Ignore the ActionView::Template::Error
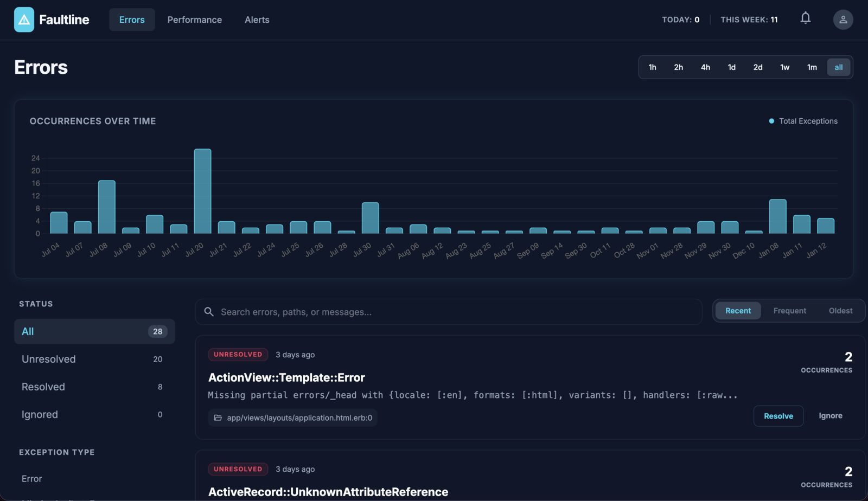The width and height of the screenshot is (868, 501). pos(831,415)
